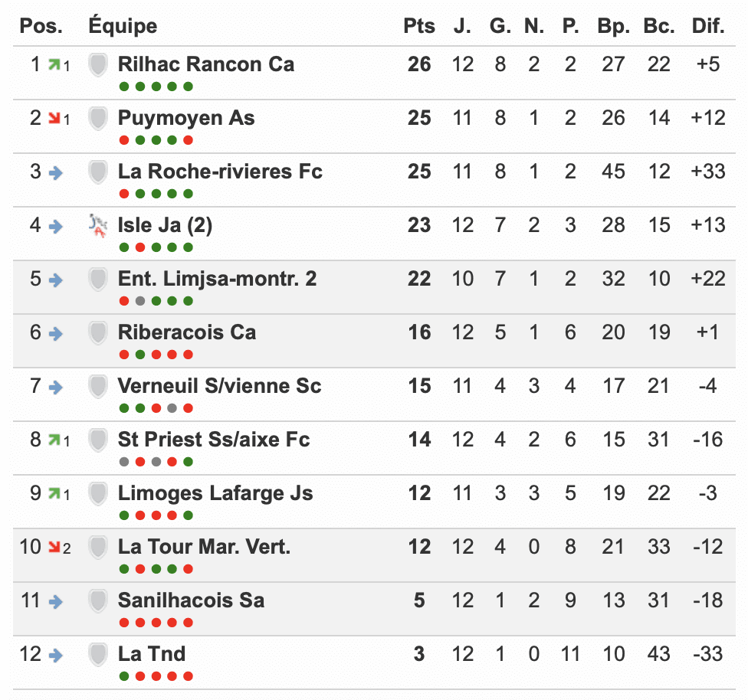Click the red down arrow for La Tour Mar. Vert.
The height and width of the screenshot is (700, 748).
point(54,547)
